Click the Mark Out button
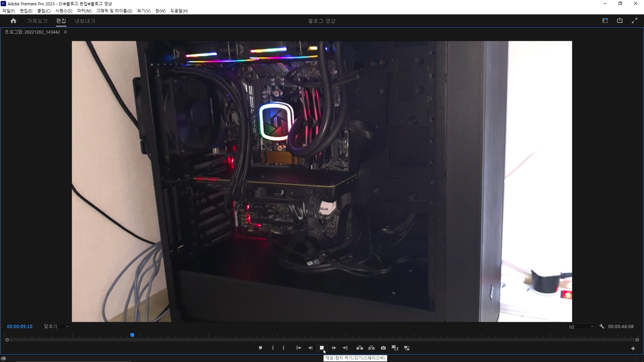 click(283, 348)
